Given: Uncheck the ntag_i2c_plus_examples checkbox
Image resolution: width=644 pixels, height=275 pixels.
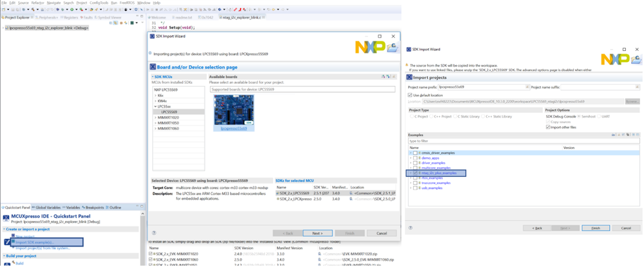Looking at the screenshot, I should (415, 173).
